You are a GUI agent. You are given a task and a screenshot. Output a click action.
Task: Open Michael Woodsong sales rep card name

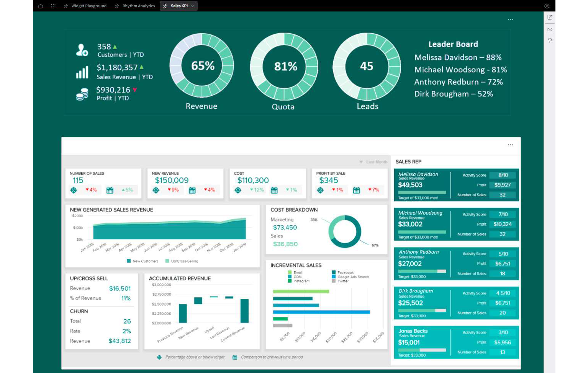(420, 213)
